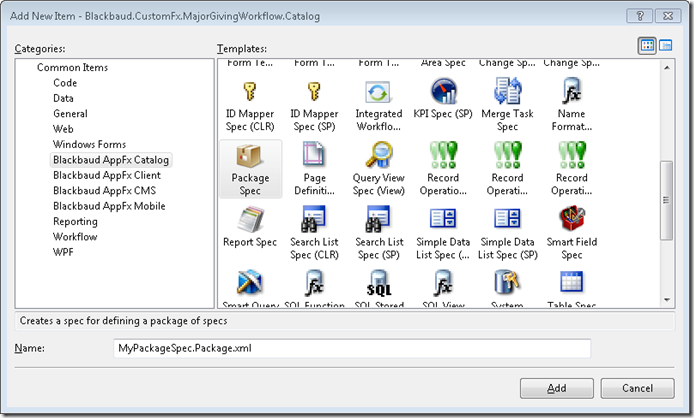Choose the Report Spec template

point(250,227)
